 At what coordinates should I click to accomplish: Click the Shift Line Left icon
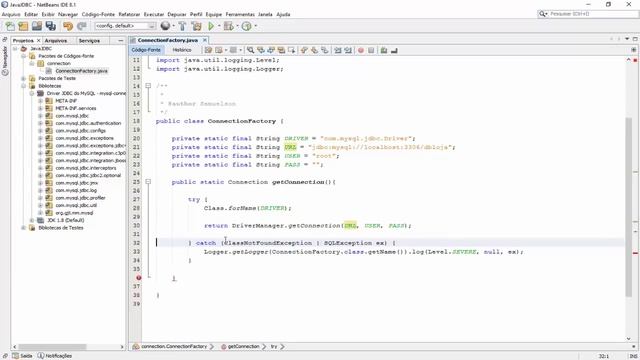[x=338, y=50]
